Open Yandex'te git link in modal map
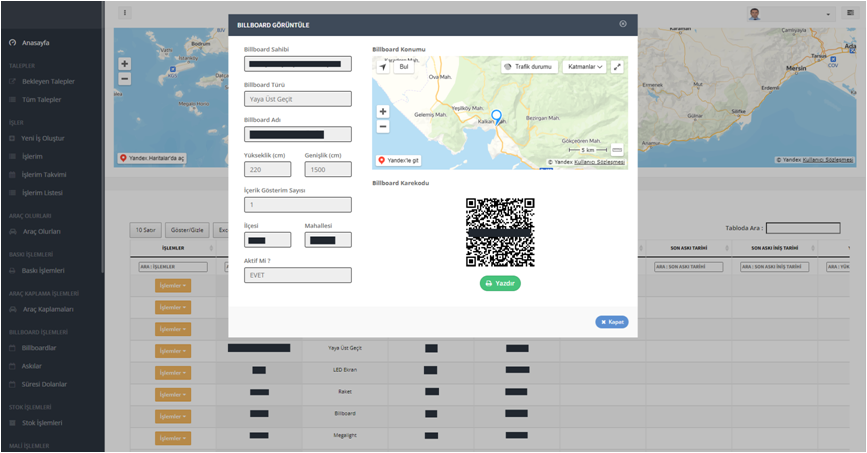Screen dimensions: 867x453 point(398,160)
